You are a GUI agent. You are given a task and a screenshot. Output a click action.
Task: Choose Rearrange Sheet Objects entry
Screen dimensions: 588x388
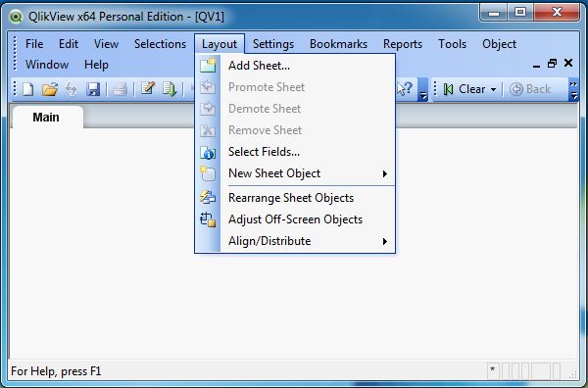(x=295, y=198)
